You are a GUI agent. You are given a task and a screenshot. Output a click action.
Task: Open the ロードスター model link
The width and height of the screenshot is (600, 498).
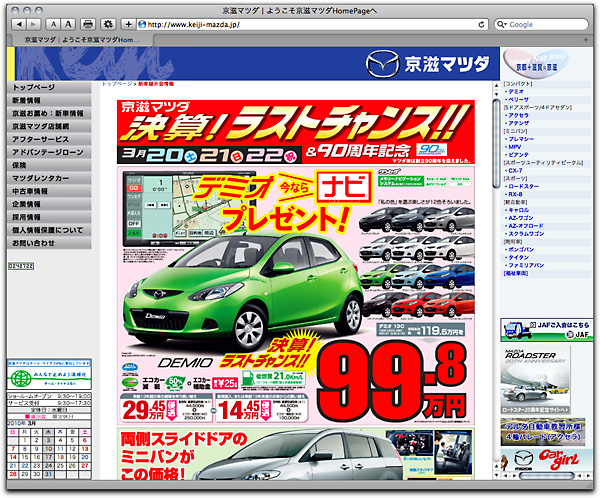point(522,186)
